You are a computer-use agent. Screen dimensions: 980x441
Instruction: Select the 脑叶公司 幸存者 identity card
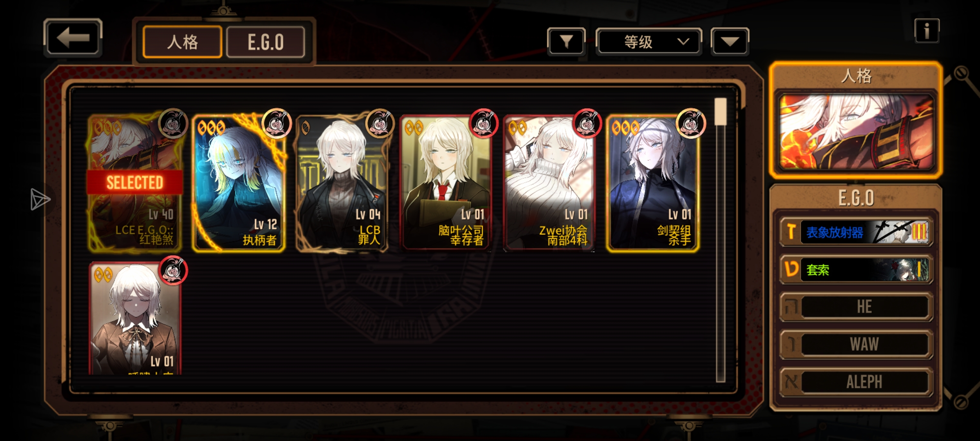446,183
